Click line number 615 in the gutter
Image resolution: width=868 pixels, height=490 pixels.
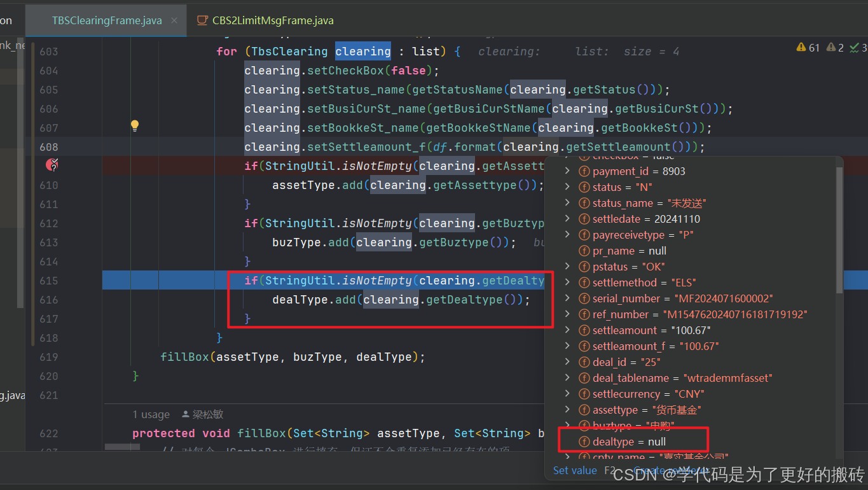48,280
